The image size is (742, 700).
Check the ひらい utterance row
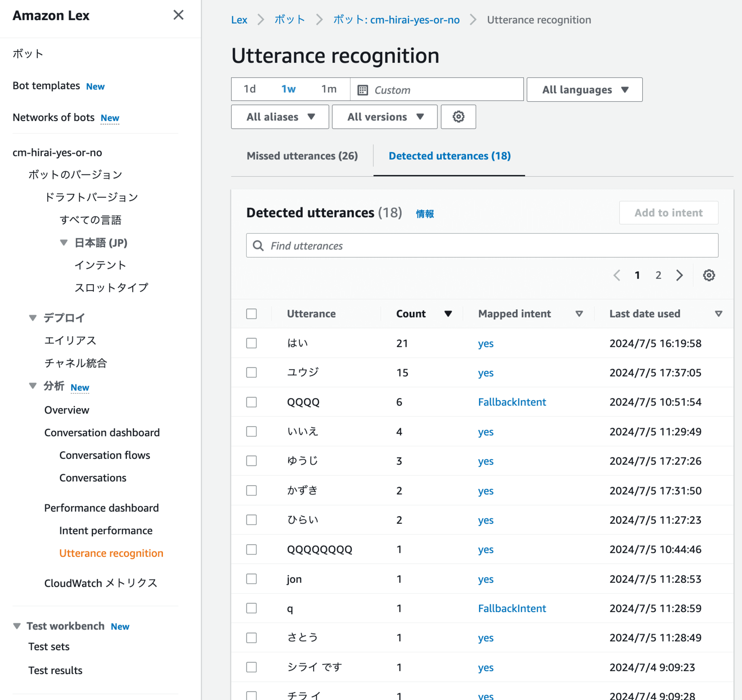point(252,520)
